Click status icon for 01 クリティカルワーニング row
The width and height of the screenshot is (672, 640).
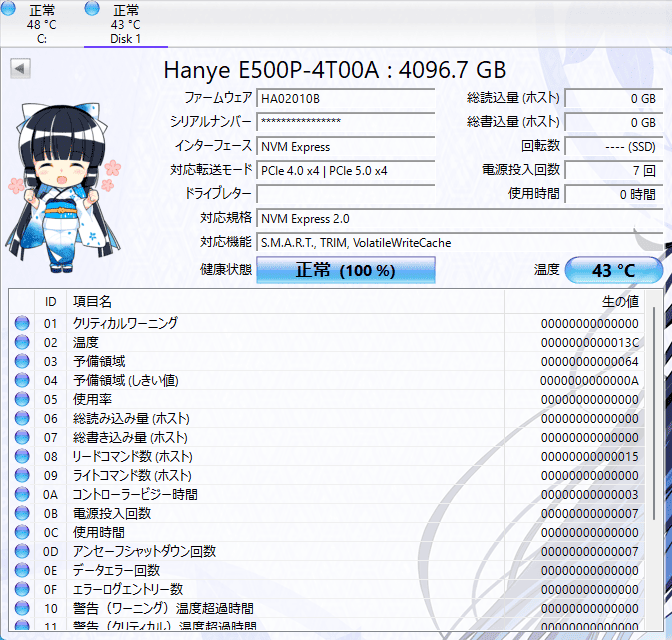[x=22, y=323]
